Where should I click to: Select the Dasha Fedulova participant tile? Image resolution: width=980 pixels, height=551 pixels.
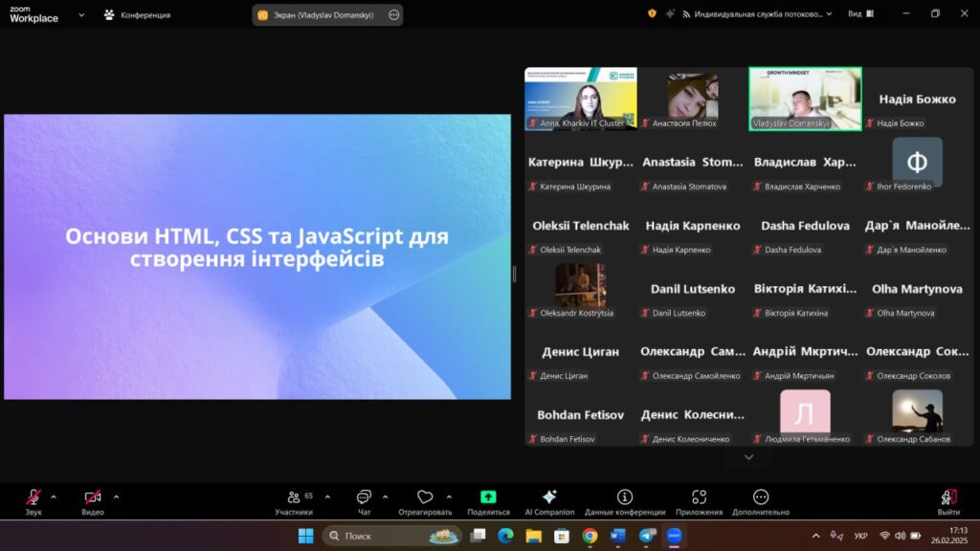tap(805, 226)
